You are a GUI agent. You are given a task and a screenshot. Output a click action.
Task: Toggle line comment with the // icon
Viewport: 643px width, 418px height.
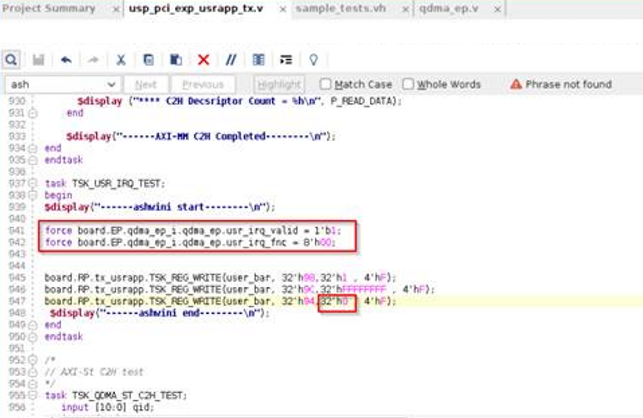pyautogui.click(x=231, y=60)
